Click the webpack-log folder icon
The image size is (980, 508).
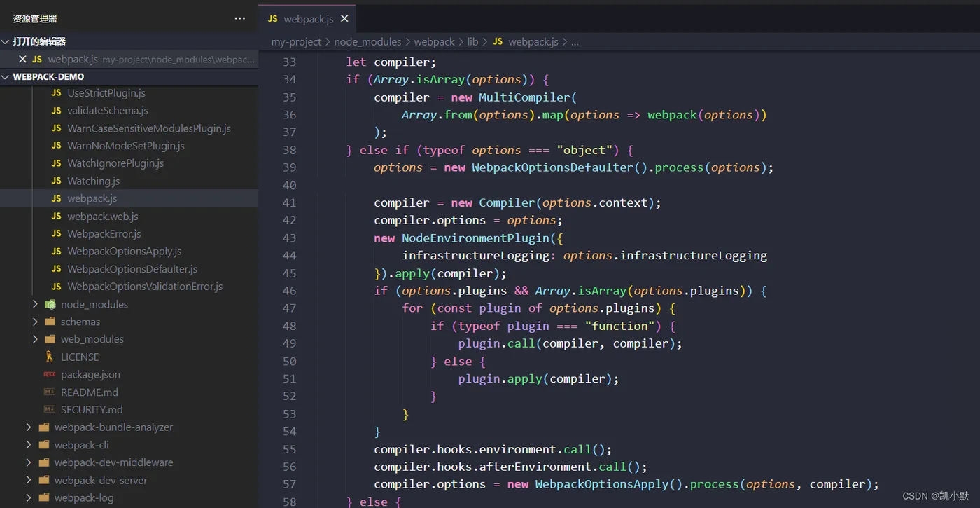[43, 498]
